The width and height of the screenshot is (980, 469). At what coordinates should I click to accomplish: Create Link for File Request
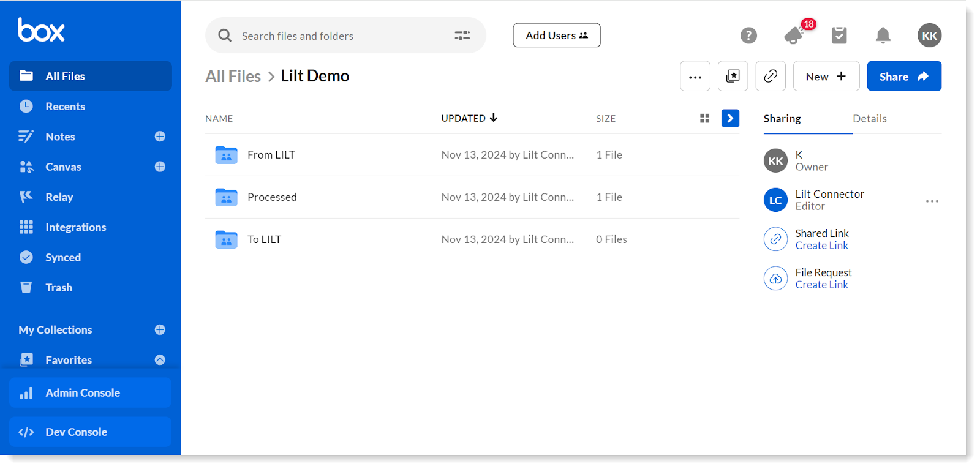coord(821,285)
